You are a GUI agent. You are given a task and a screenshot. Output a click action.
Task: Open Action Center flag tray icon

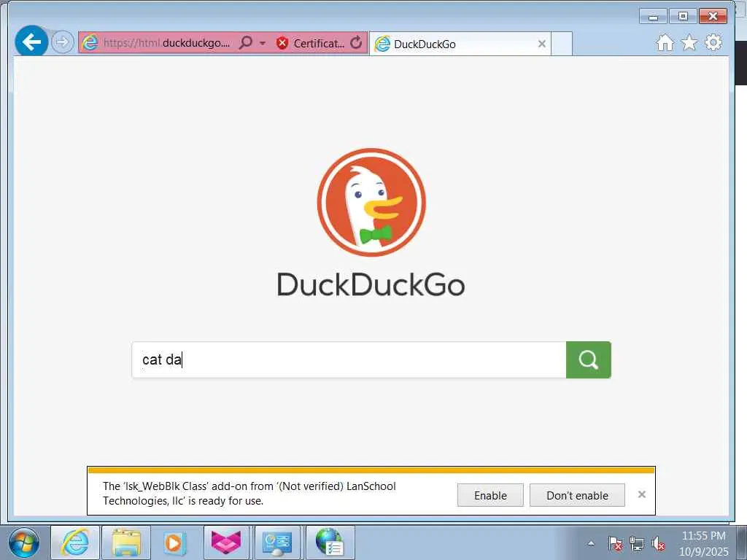point(615,543)
